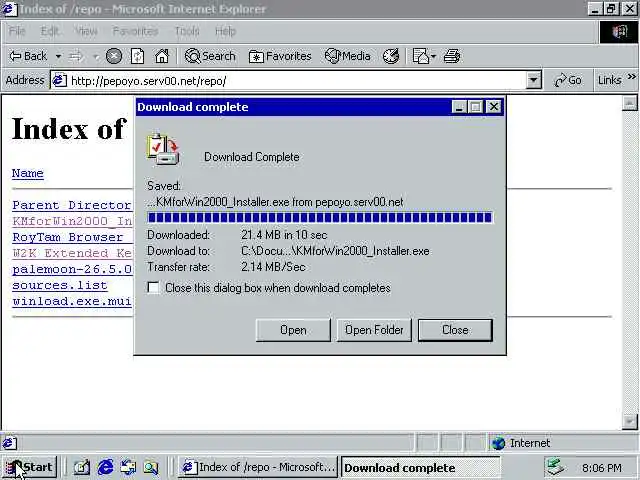Switch to Index of /repo taskbar button

(x=258, y=467)
